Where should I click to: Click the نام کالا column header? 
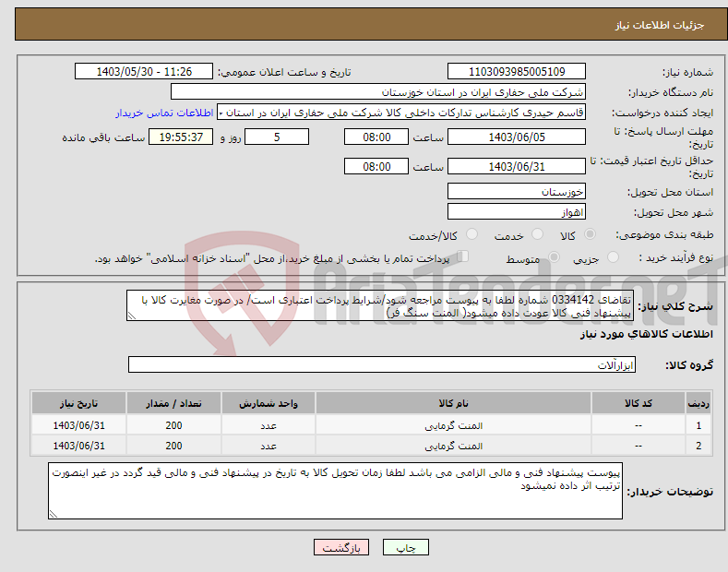click(x=454, y=403)
